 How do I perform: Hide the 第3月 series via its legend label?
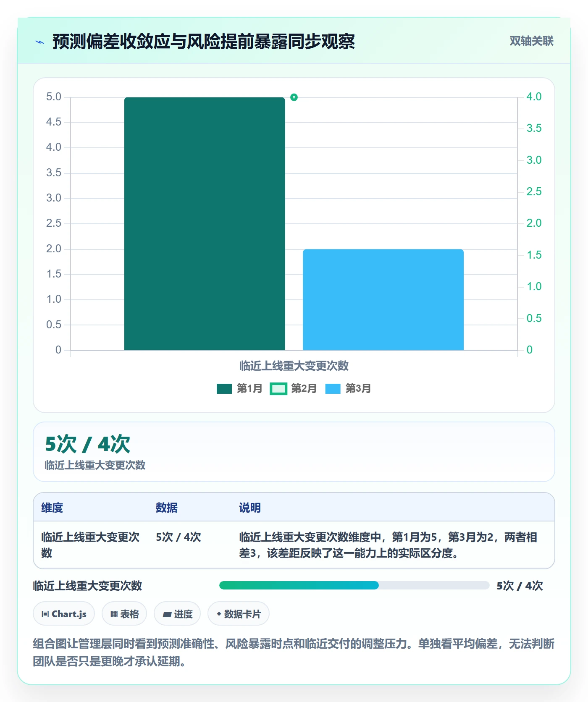358,389
